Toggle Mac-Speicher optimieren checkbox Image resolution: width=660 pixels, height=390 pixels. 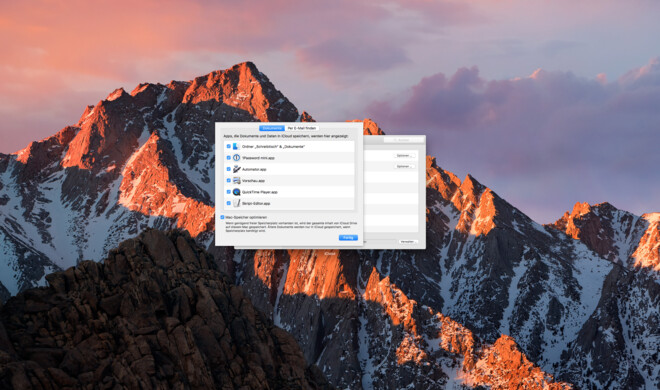coord(222,218)
